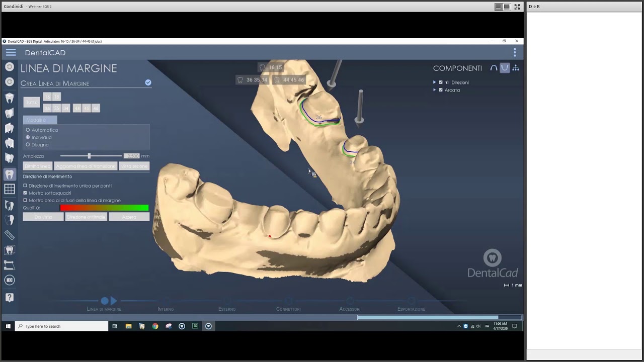
Task: Select the ruler measurement tool
Action: click(x=9, y=235)
